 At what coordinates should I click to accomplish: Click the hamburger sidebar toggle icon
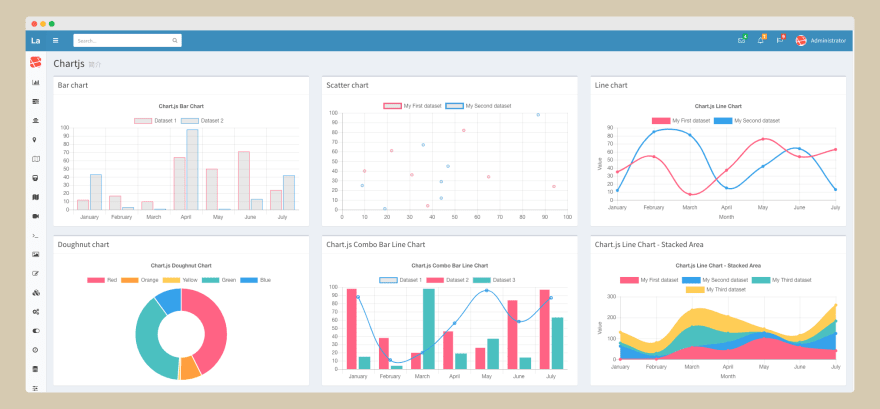pos(55,41)
